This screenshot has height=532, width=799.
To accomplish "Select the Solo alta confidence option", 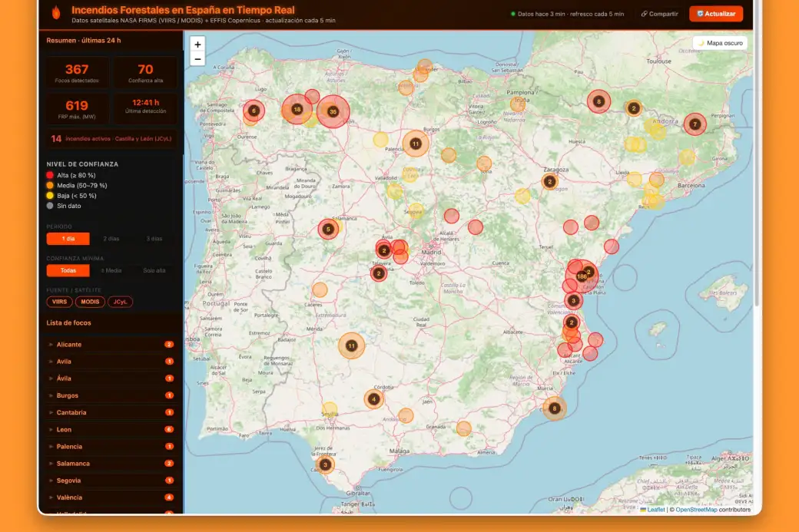I will coord(154,270).
